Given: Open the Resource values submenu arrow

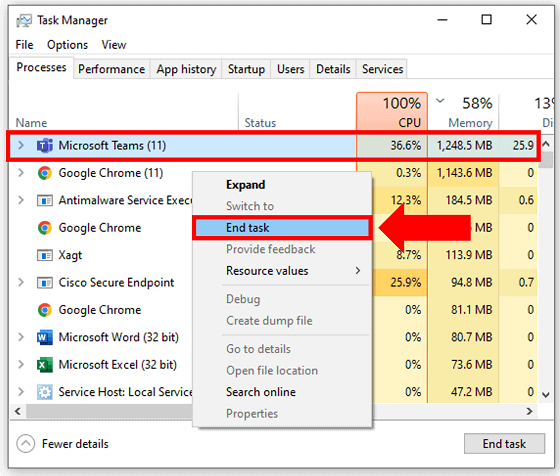Looking at the screenshot, I should click(358, 271).
